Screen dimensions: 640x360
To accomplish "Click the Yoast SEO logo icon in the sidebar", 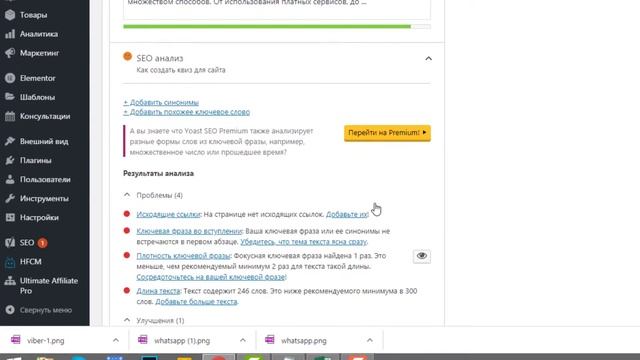I will tap(10, 243).
